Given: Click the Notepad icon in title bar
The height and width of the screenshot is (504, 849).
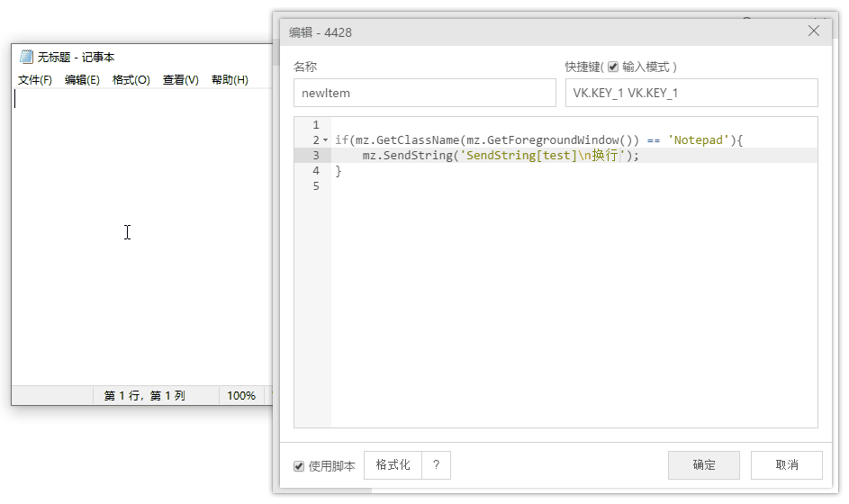Looking at the screenshot, I should coord(26,57).
